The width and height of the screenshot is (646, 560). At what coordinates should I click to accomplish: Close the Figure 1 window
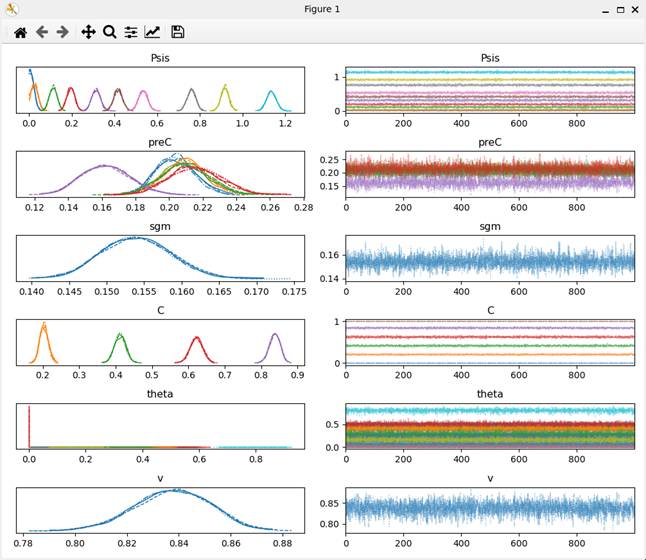click(636, 9)
